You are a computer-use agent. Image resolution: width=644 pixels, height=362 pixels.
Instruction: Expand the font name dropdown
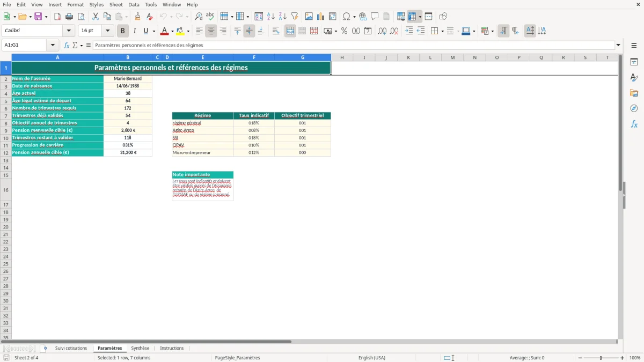(x=69, y=31)
